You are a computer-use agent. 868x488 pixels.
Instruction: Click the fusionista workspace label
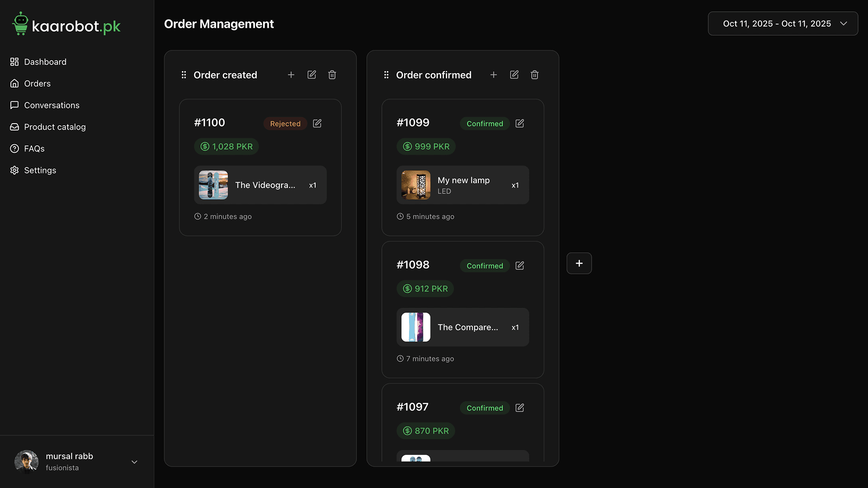click(62, 468)
